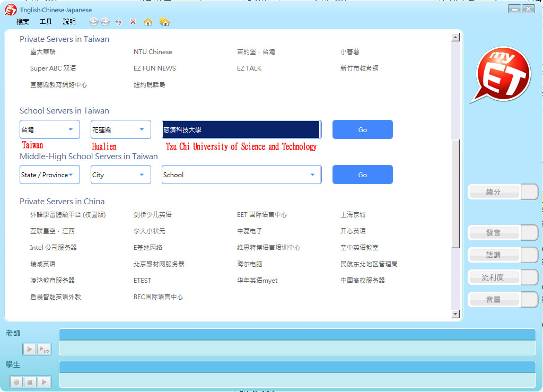This screenshot has width=543, height=392.
Task: Click the forward navigation arrow icon
Action: [x=105, y=22]
